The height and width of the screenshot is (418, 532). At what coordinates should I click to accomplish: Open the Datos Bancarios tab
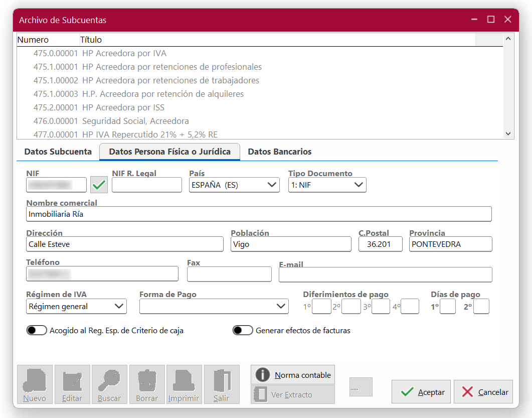pos(280,152)
